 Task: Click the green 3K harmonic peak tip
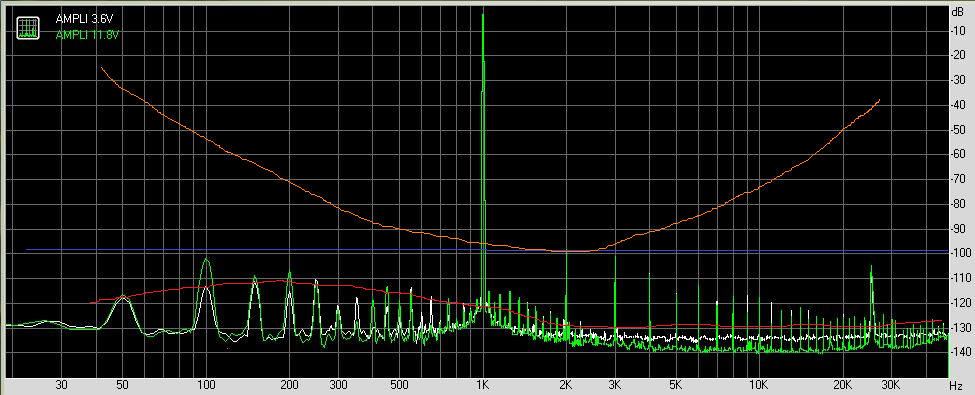coord(615,256)
